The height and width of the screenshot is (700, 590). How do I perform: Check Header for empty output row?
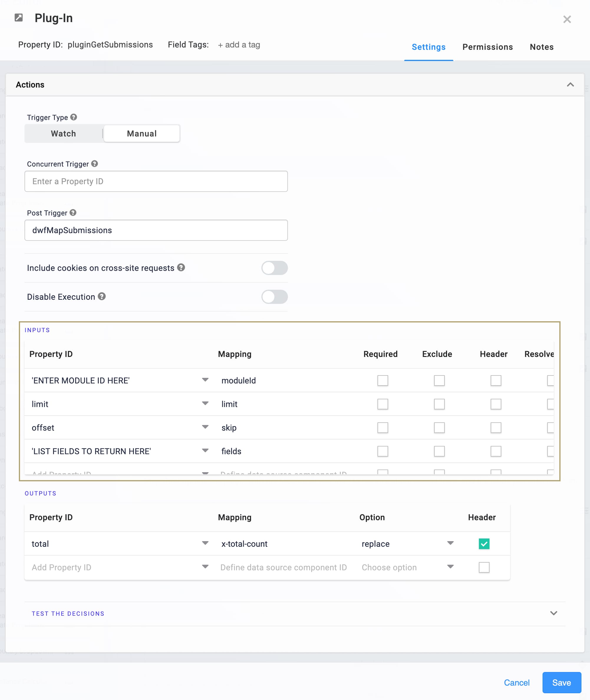click(484, 567)
